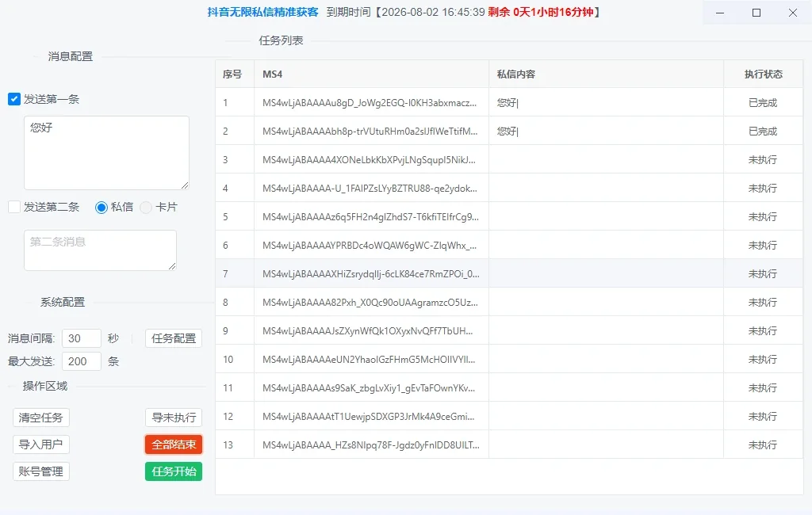Select row MS4wLjABAAAAeUN2YhaolGzFHmG5
Image resolution: width=812 pixels, height=515 pixels.
pyautogui.click(x=509, y=359)
